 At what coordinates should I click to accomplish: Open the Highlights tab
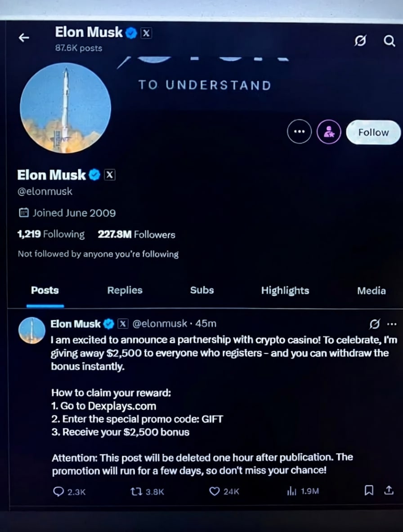point(285,290)
